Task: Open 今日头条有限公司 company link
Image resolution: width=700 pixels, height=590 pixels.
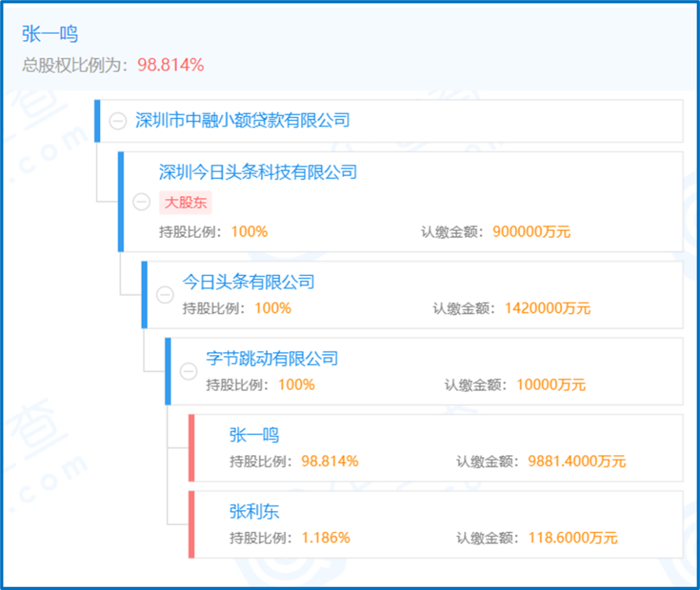Action: pyautogui.click(x=249, y=282)
